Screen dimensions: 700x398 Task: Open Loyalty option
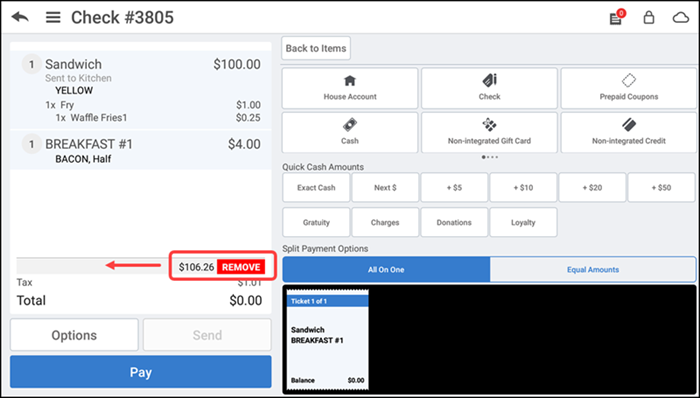click(x=523, y=222)
